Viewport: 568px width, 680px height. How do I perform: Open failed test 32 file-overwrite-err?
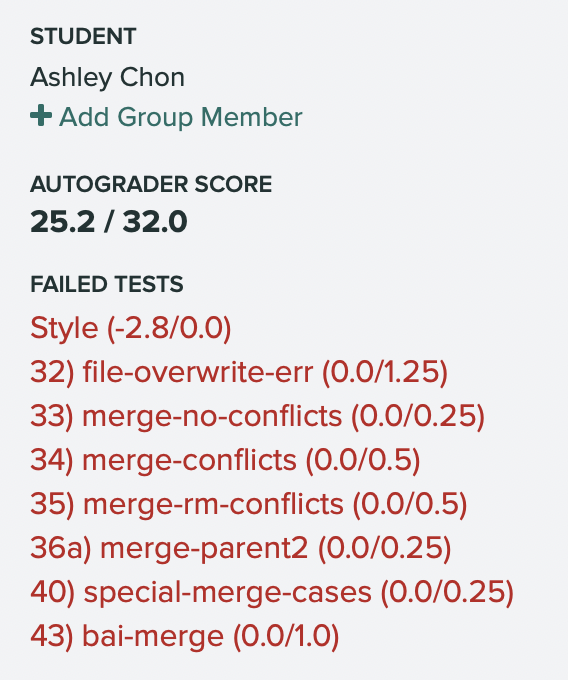239,372
